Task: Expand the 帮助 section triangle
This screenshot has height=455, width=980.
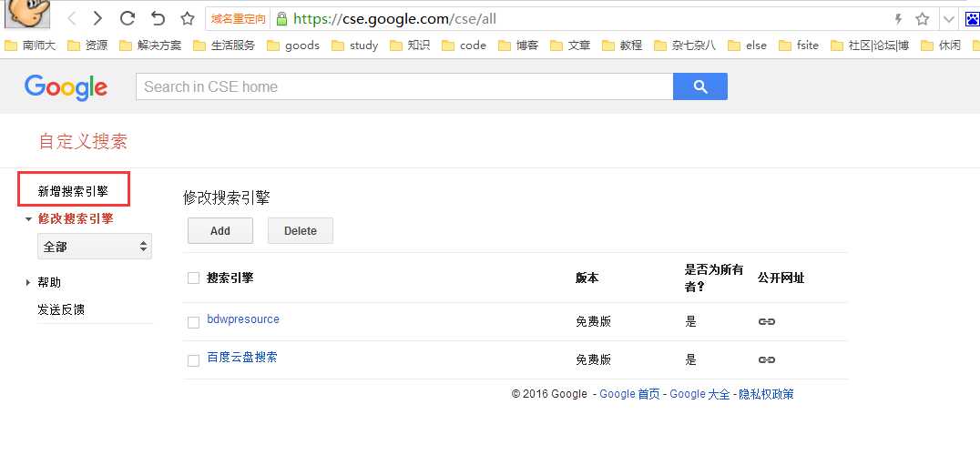Action: coord(28,283)
